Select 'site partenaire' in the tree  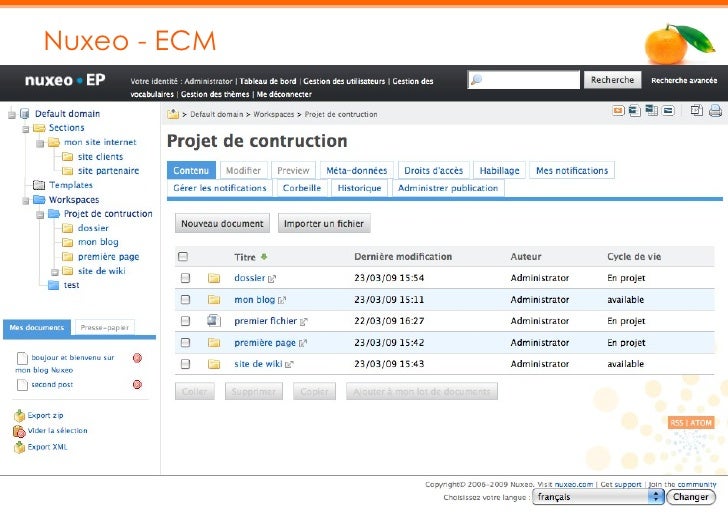(x=108, y=171)
